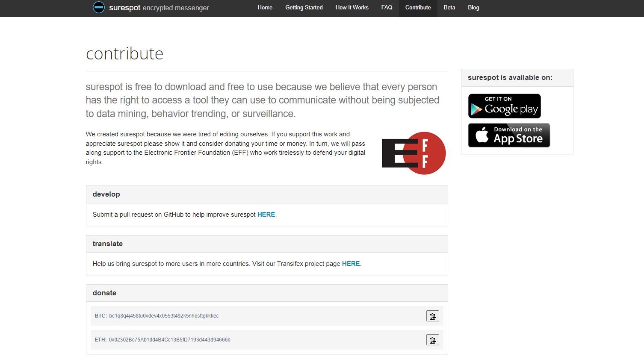Open the How It Works page

(x=352, y=8)
